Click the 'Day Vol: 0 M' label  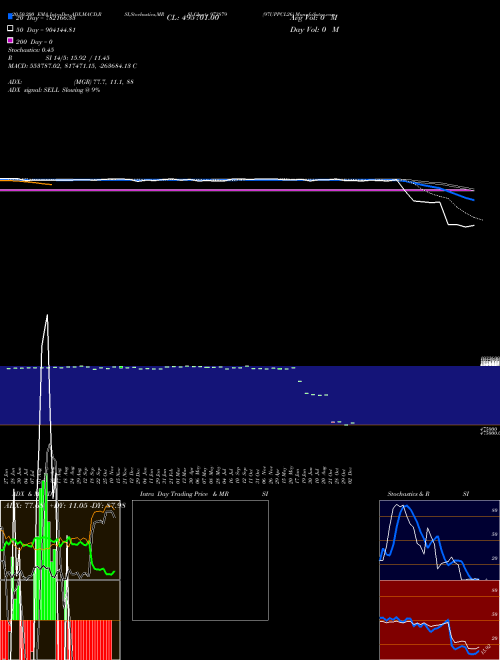(x=314, y=29)
